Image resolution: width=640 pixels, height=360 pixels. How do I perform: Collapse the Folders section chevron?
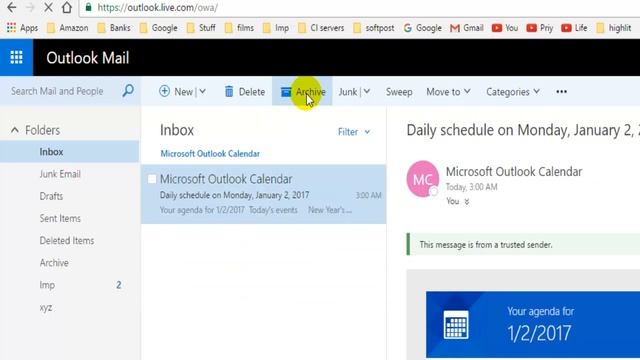coord(15,130)
